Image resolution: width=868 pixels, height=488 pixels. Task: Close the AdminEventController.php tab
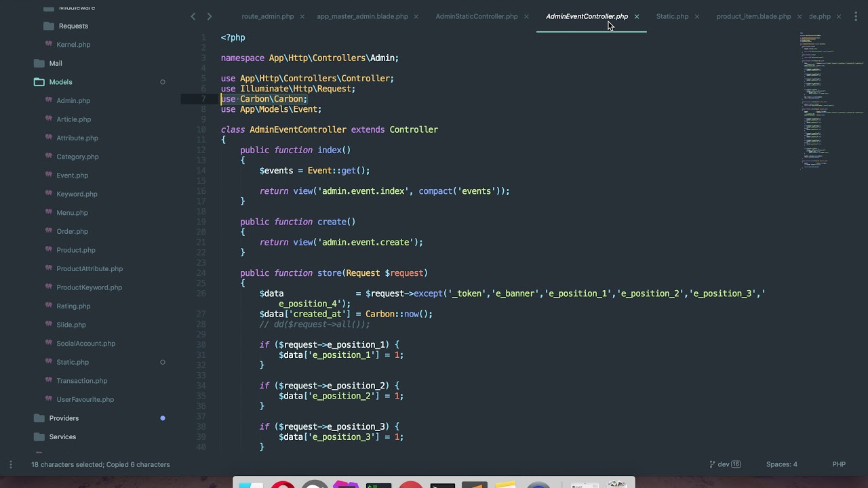pyautogui.click(x=636, y=16)
